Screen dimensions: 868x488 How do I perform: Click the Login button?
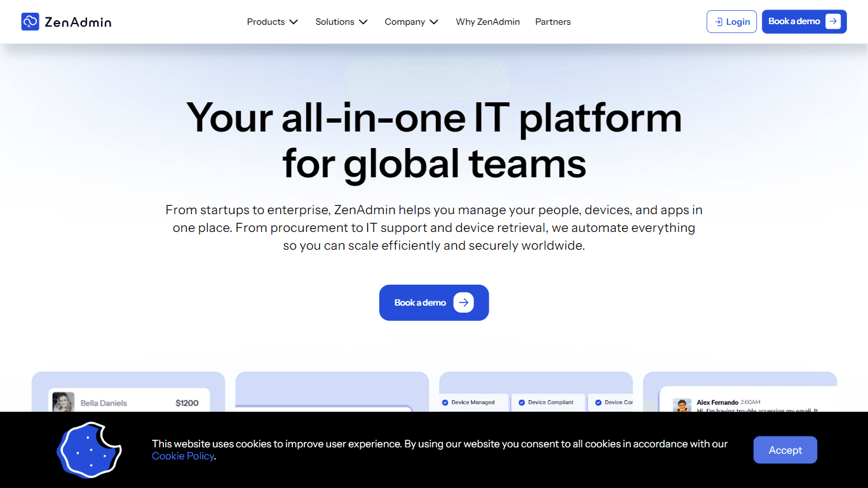pyautogui.click(x=731, y=22)
